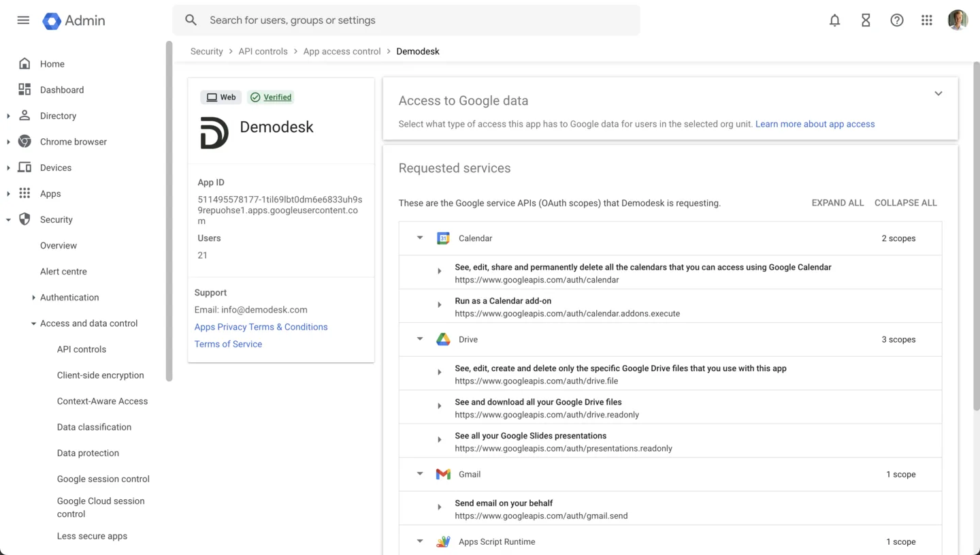Click the Demodesk app logo
The height and width of the screenshot is (555, 980).
pos(214,133)
